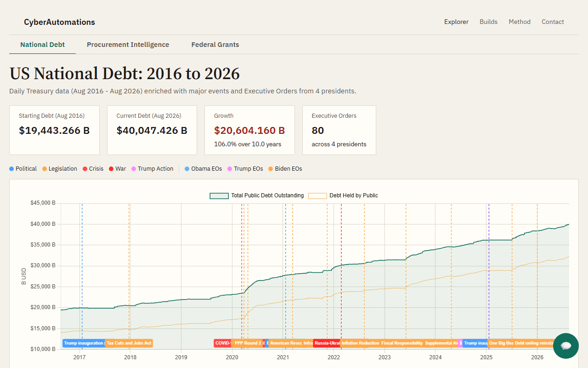Open the Contact link
The width and height of the screenshot is (588, 368).
click(553, 22)
